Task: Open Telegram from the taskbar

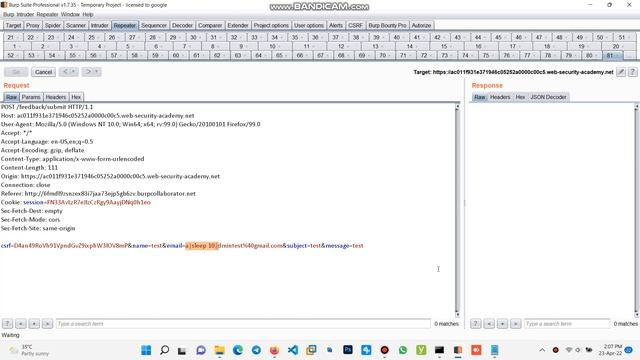Action: click(x=256, y=350)
